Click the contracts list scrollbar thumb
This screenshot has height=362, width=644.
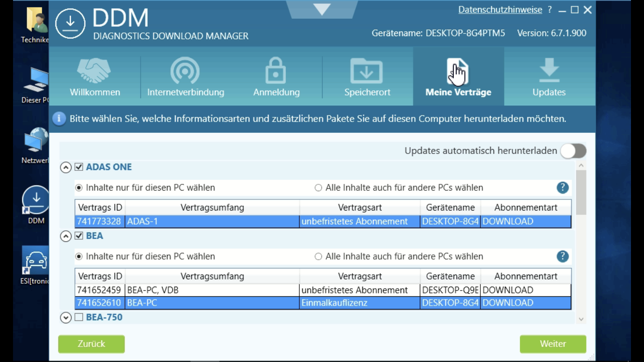581,192
